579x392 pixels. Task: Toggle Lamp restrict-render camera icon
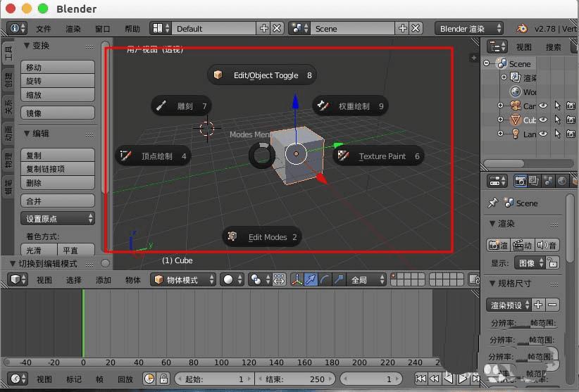click(x=570, y=134)
